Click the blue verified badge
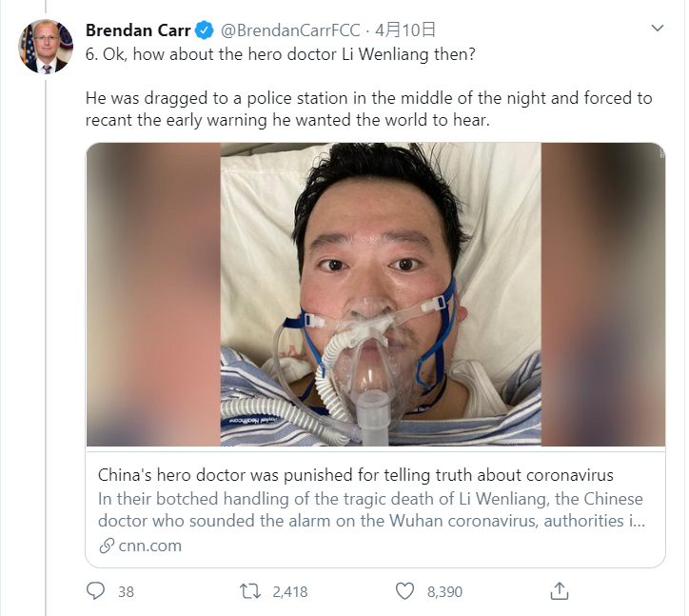Viewport: 689px width, 616px height. (x=205, y=30)
